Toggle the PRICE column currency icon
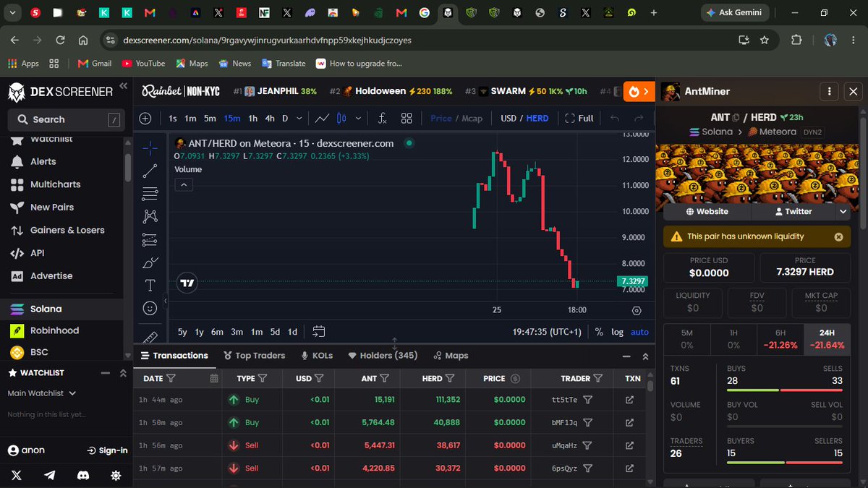868x488 pixels. 515,378
